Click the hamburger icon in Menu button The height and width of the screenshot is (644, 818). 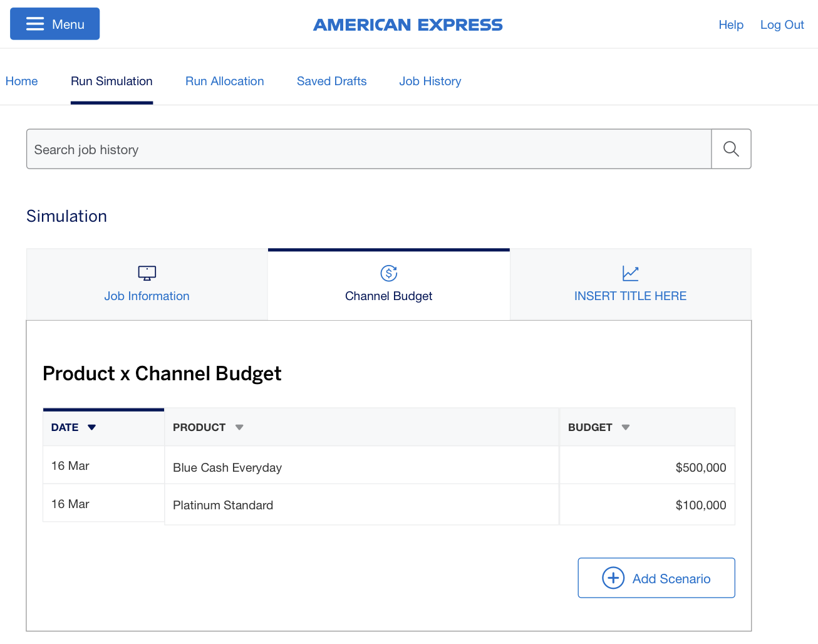pos(35,24)
